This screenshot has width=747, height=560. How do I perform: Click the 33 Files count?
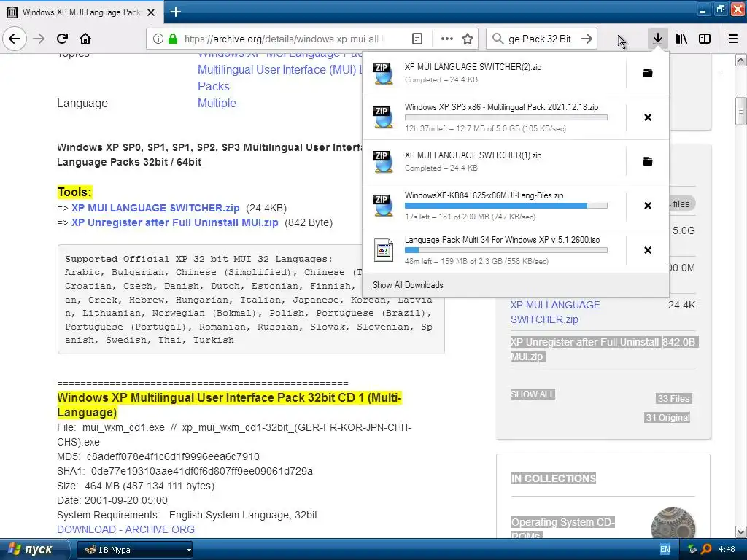673,399
